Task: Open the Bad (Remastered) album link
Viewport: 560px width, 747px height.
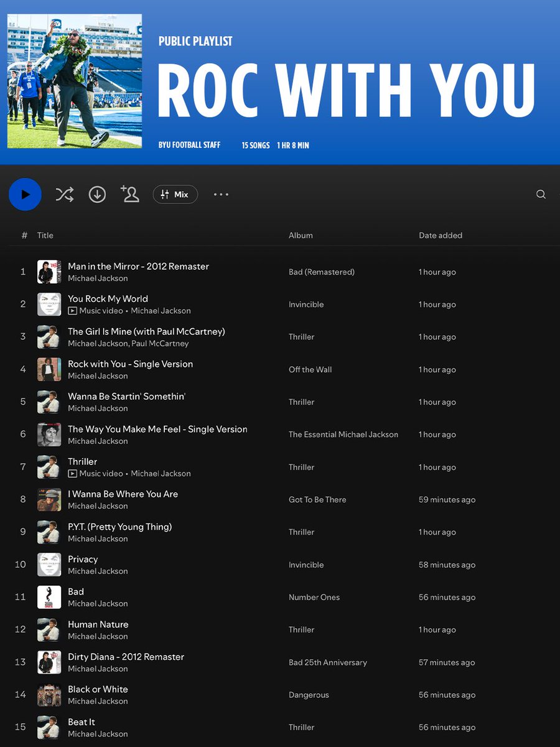Action: pyautogui.click(x=322, y=272)
